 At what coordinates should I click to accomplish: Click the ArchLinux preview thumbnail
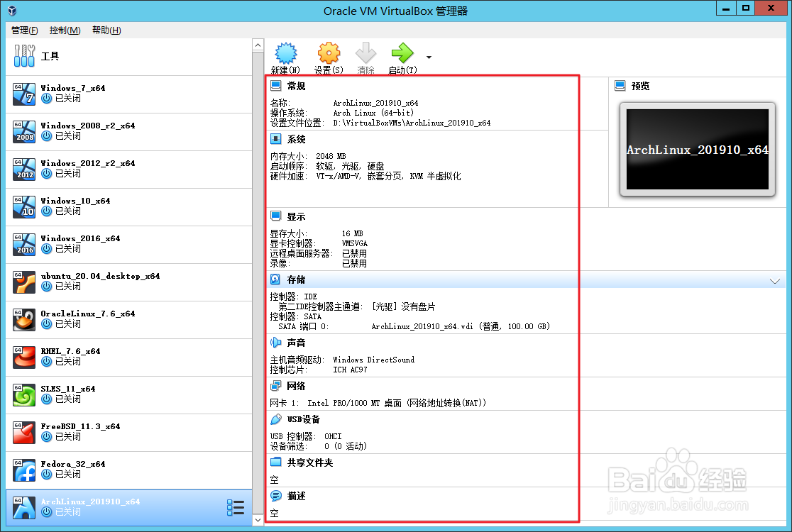tap(696, 150)
